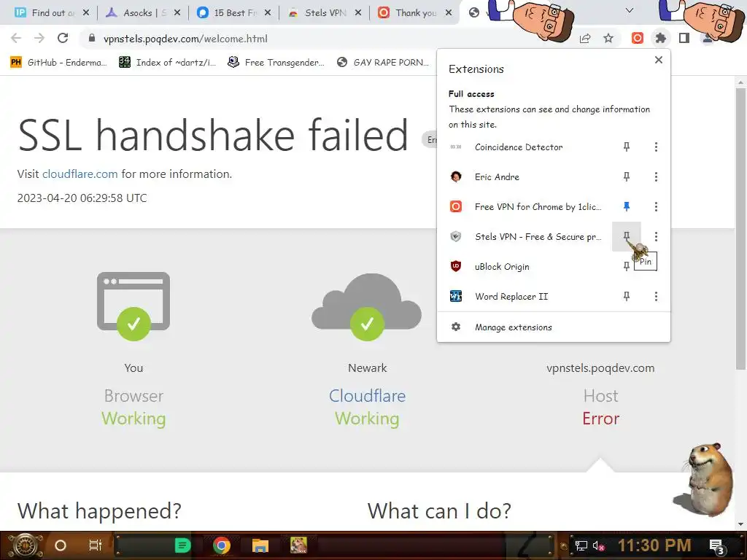Open the tab search dropdown arrow
The image size is (747, 560).
630,10
